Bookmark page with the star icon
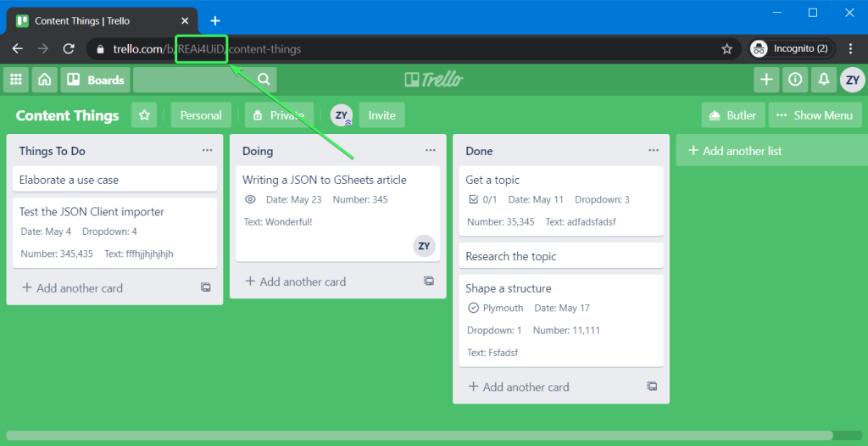Image resolution: width=868 pixels, height=446 pixels. tap(726, 49)
